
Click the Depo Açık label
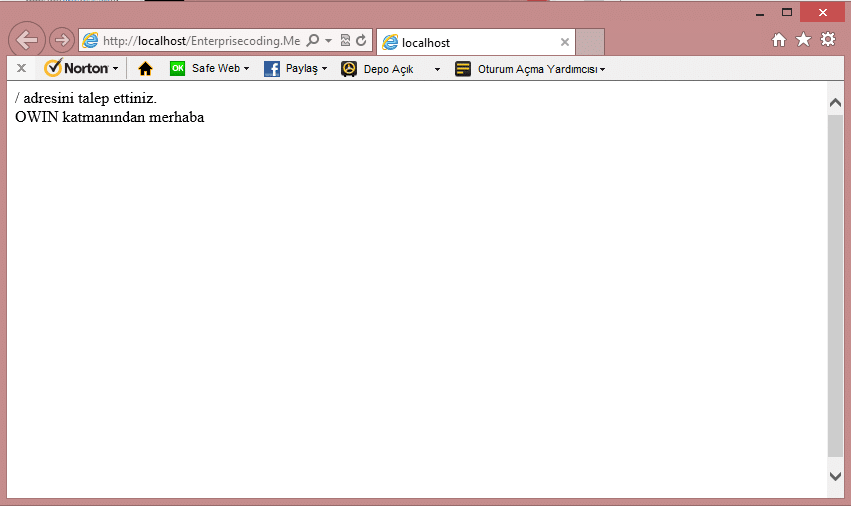tap(389, 69)
